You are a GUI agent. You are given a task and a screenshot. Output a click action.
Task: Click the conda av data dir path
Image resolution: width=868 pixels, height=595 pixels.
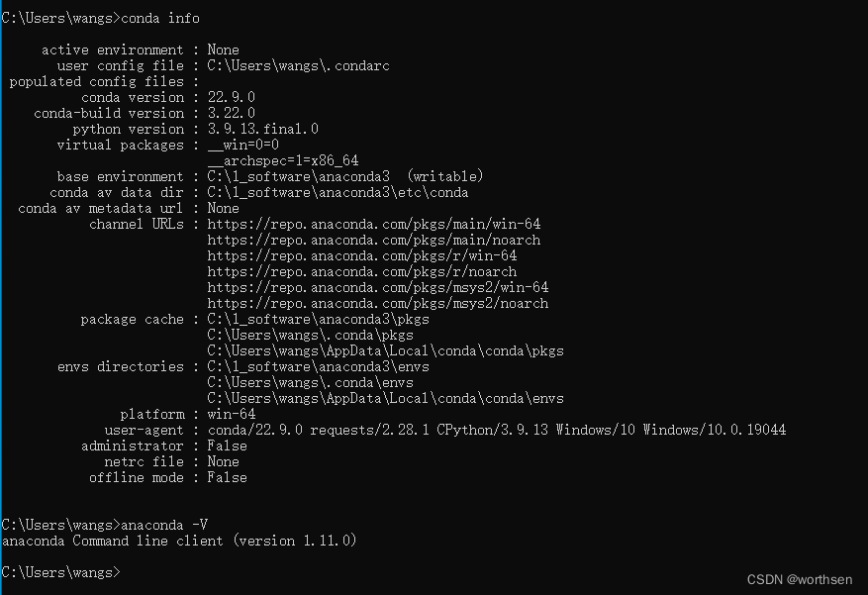point(338,193)
